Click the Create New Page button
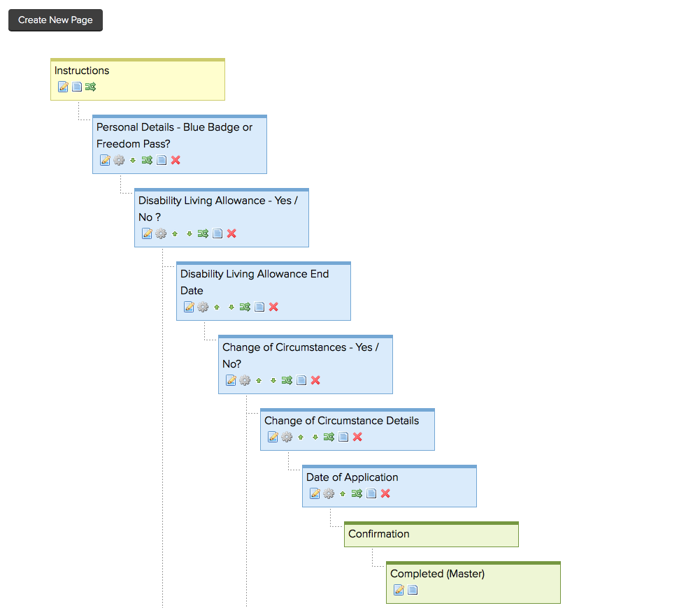Viewport: 700px width, 608px height. pyautogui.click(x=55, y=20)
